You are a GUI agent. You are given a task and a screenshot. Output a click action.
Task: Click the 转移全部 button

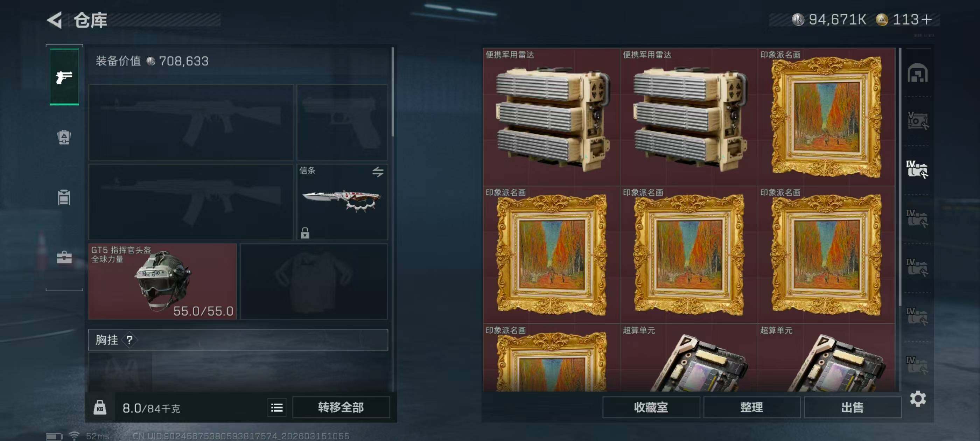[341, 407]
